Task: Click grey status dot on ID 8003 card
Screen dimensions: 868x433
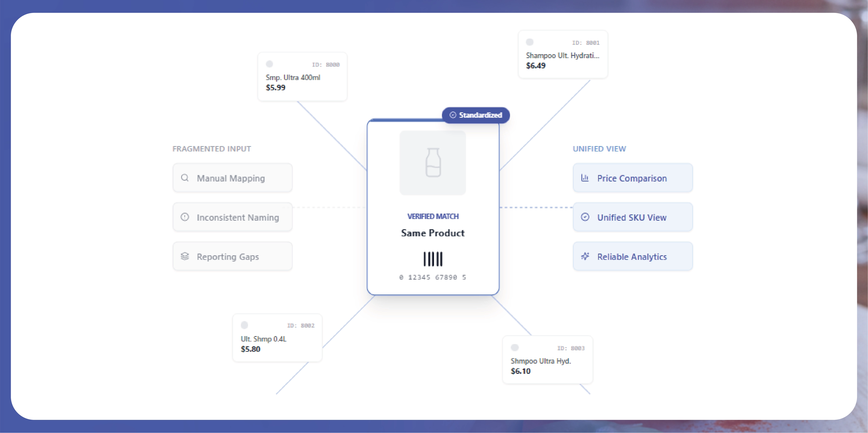Action: tap(515, 348)
